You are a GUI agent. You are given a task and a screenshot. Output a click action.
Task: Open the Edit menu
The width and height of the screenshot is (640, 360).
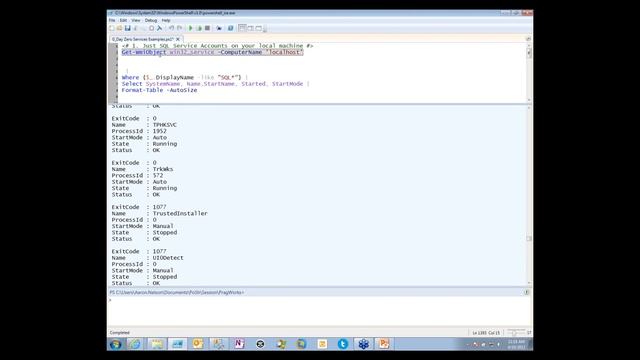[123, 20]
